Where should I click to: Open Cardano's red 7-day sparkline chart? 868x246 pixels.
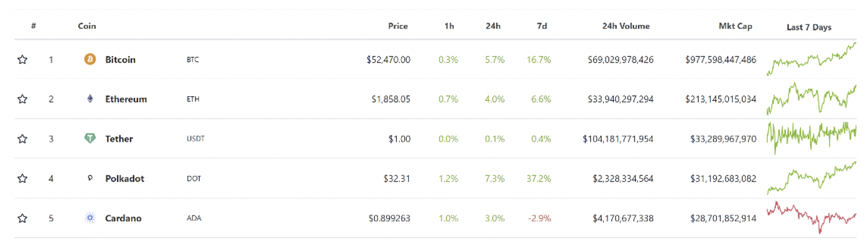coord(811,218)
